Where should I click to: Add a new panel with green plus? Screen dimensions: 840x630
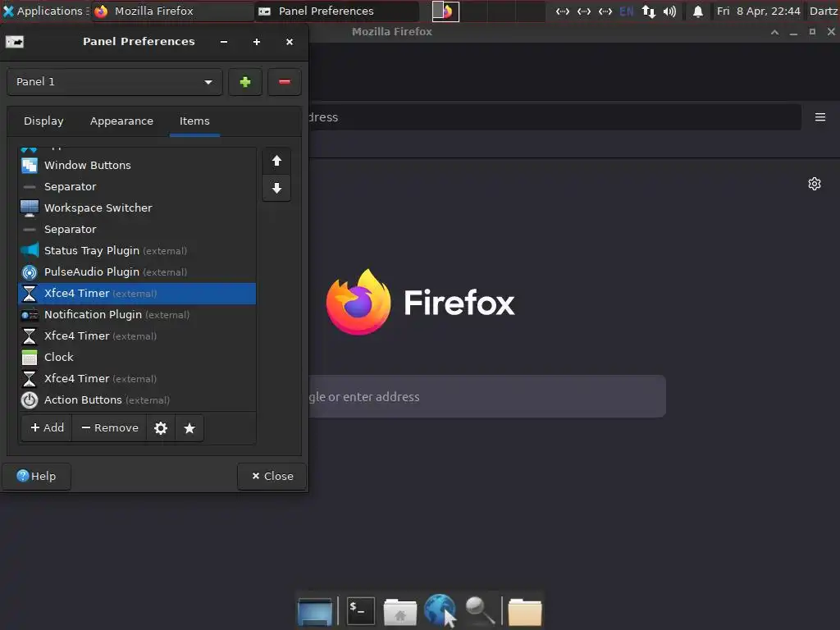pos(244,82)
